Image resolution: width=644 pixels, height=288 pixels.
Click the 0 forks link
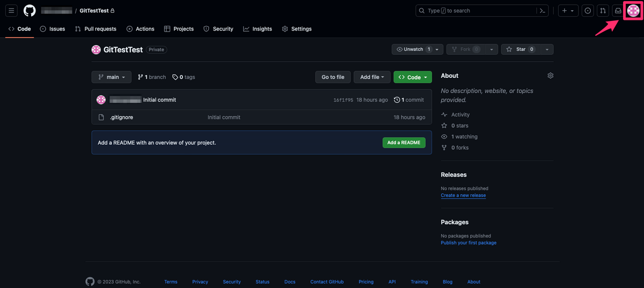click(x=455, y=147)
